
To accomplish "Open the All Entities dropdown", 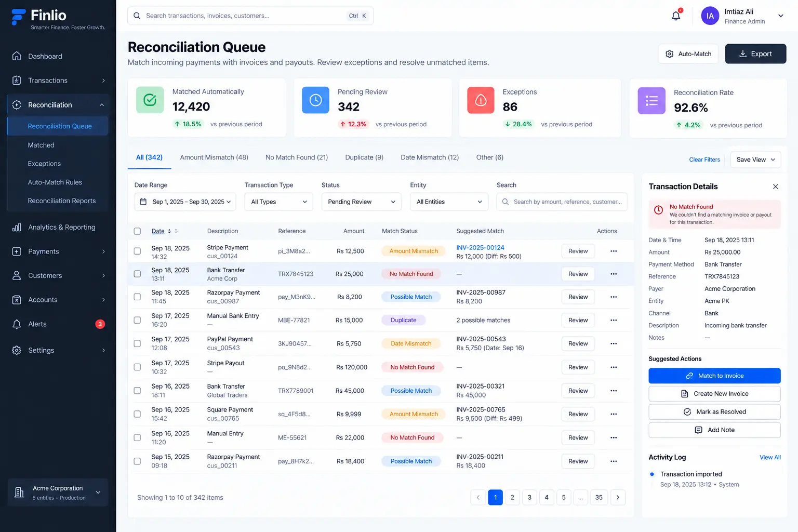I will click(x=449, y=202).
